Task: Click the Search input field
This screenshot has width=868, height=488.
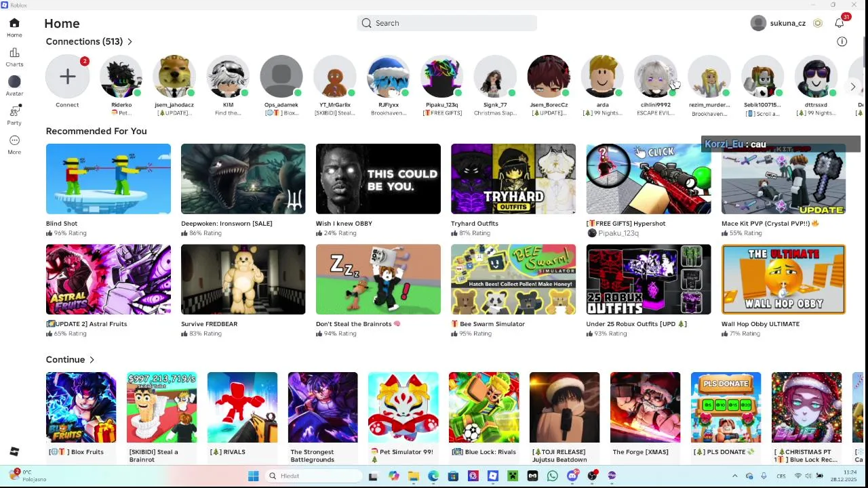Action: [x=447, y=23]
